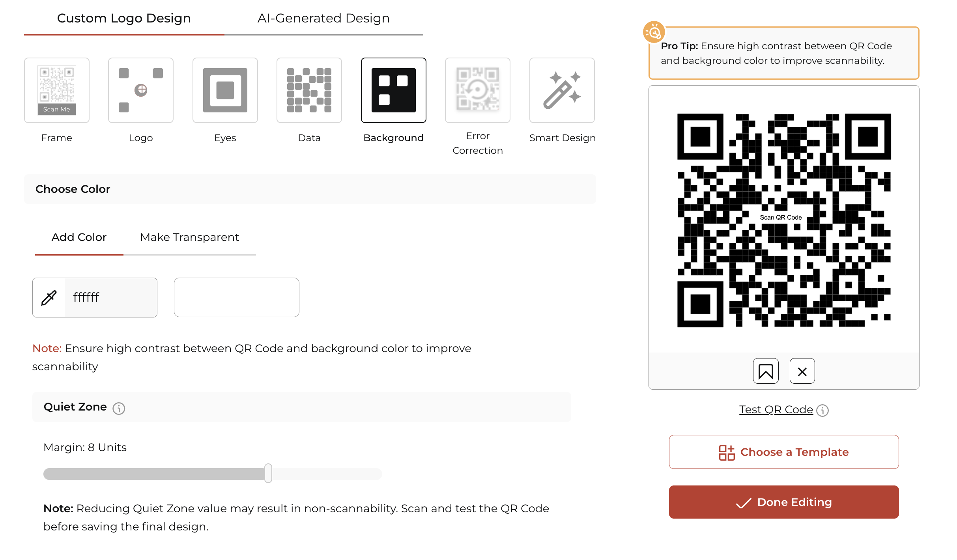
Task: Show Quiet Zone info tooltip icon
Action: click(x=119, y=409)
